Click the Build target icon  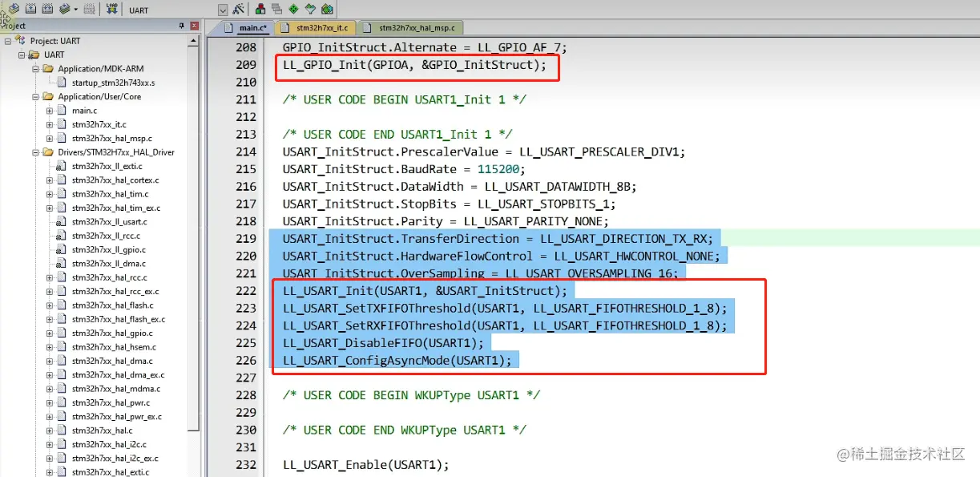[x=30, y=9]
